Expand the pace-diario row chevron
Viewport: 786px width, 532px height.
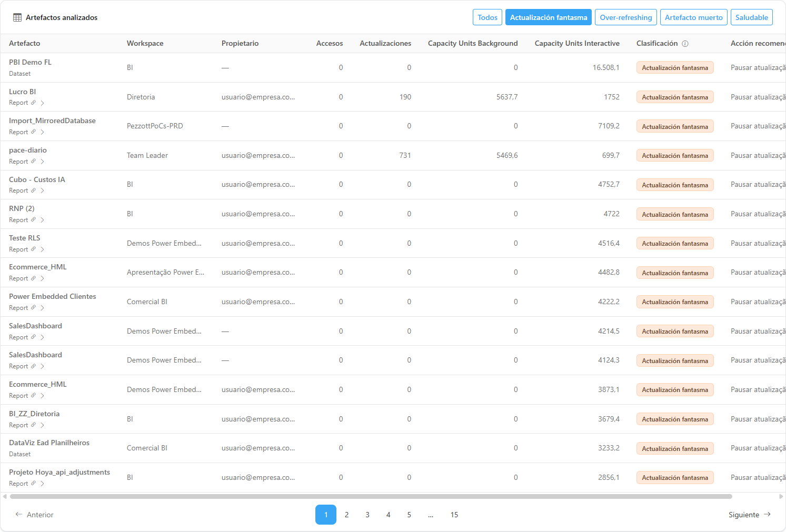pyautogui.click(x=43, y=162)
